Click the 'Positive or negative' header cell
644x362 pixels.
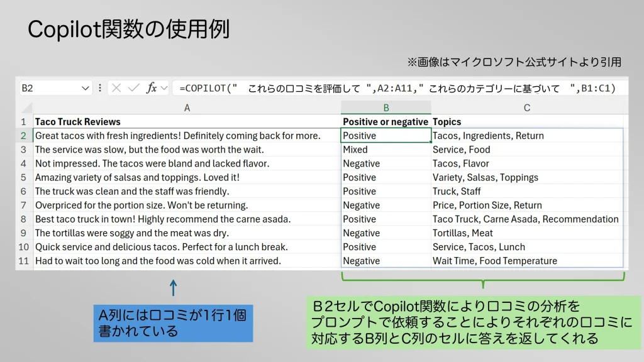[x=386, y=122]
